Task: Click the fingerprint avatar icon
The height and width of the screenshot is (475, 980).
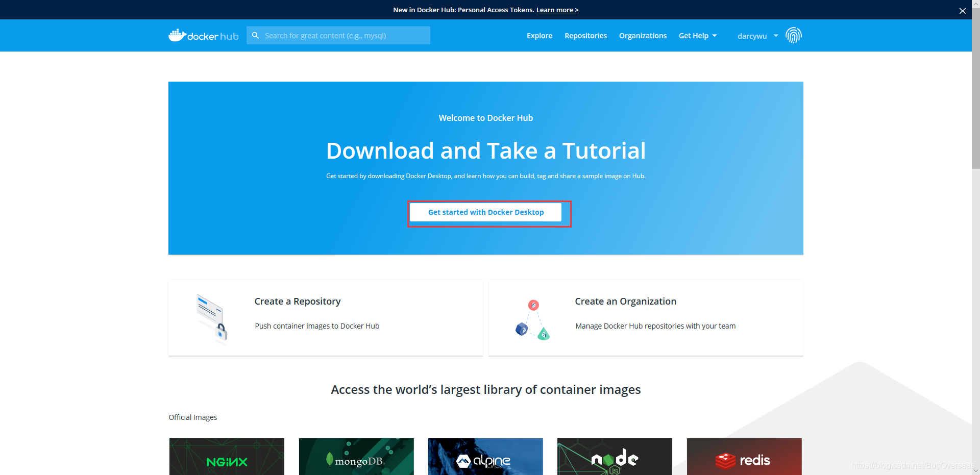Action: (x=794, y=35)
